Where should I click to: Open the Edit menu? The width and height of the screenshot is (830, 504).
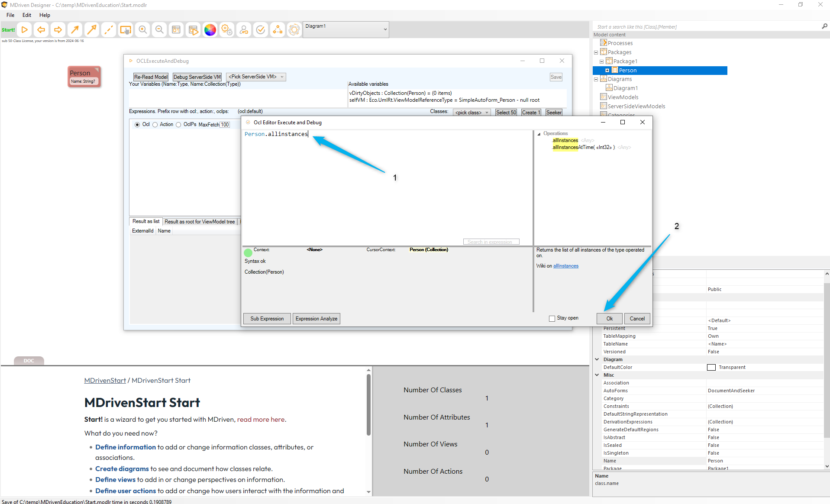[x=27, y=15]
